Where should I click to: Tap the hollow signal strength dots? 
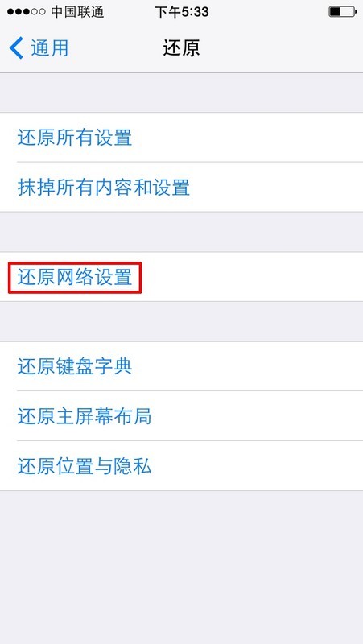click(38, 12)
